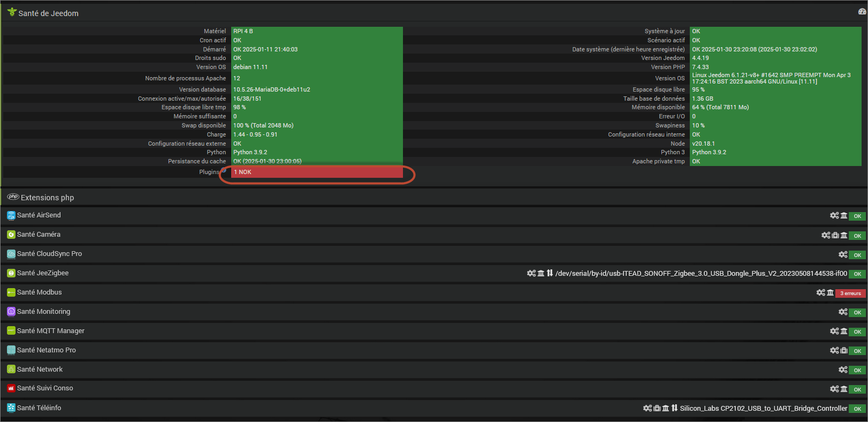Click the PHP version 7.4.33 value
Image resolution: width=868 pixels, height=422 pixels.
coord(701,67)
